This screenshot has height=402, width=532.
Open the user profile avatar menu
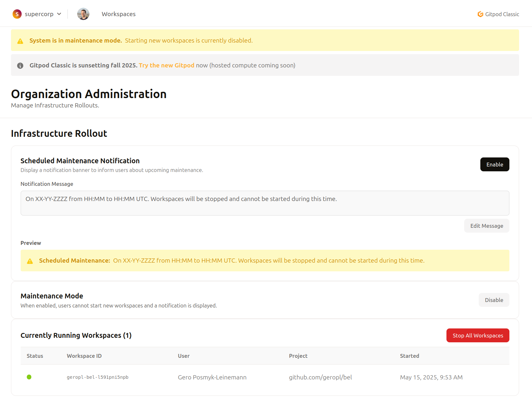83,14
